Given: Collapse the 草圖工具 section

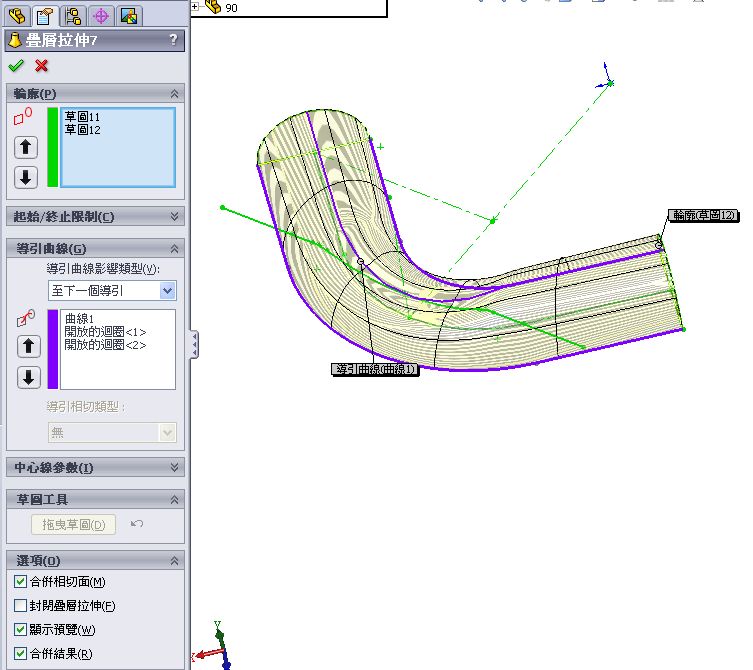Looking at the screenshot, I should (174, 499).
